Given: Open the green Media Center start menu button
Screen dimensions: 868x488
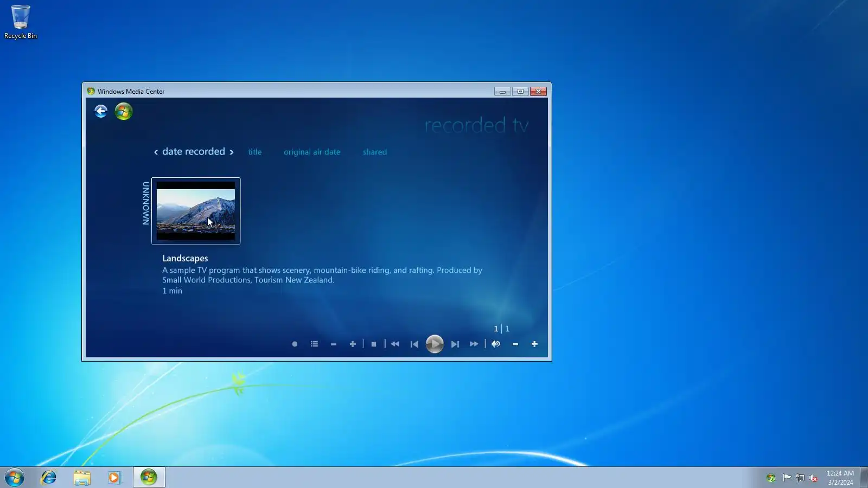Looking at the screenshot, I should point(124,111).
